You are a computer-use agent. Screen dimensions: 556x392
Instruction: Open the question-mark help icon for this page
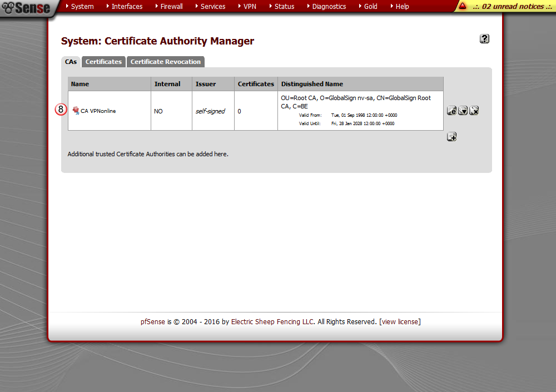point(484,39)
